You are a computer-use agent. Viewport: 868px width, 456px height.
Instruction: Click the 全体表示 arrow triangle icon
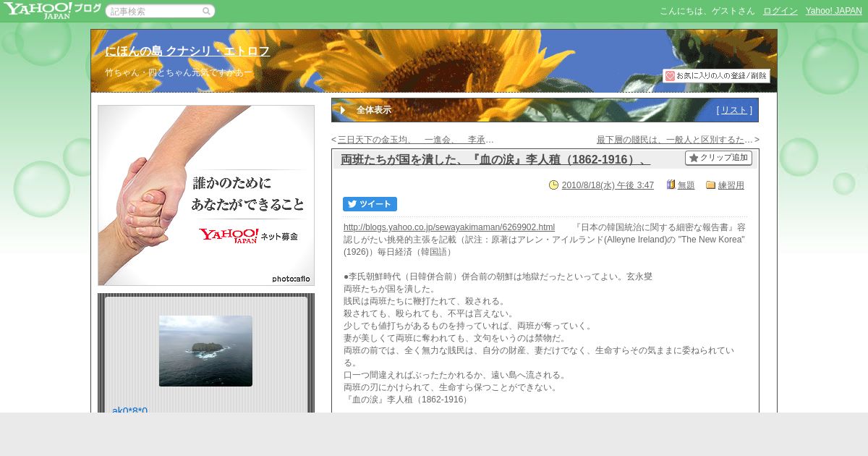343,110
